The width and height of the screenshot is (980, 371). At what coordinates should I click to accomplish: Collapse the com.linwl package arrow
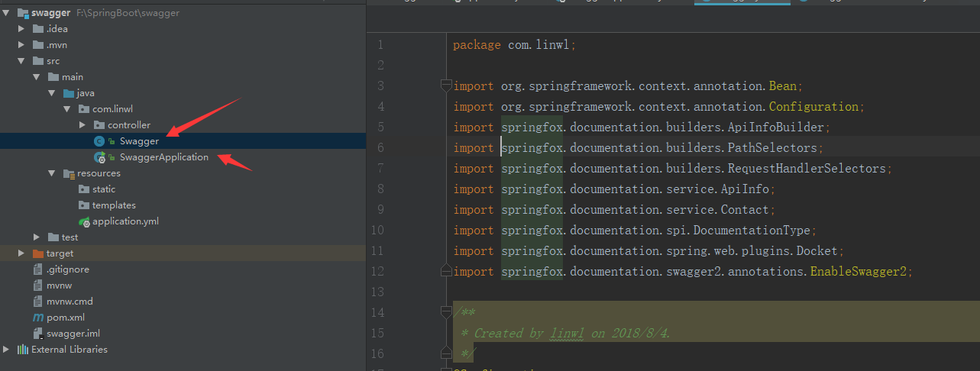point(69,109)
